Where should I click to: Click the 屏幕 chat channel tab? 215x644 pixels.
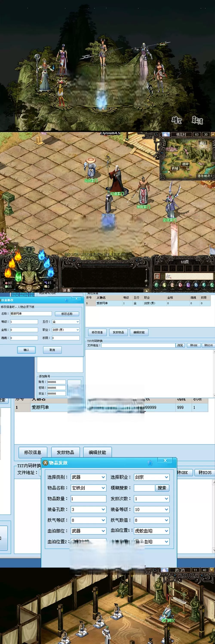(x=67, y=290)
